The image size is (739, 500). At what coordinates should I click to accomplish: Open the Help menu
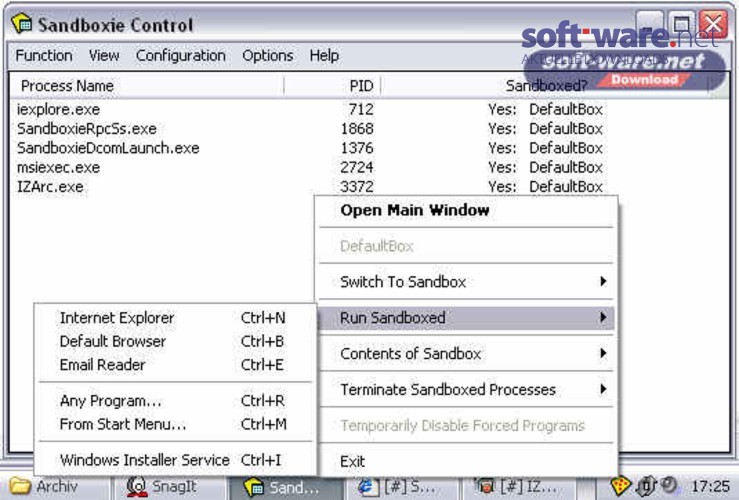point(324,56)
